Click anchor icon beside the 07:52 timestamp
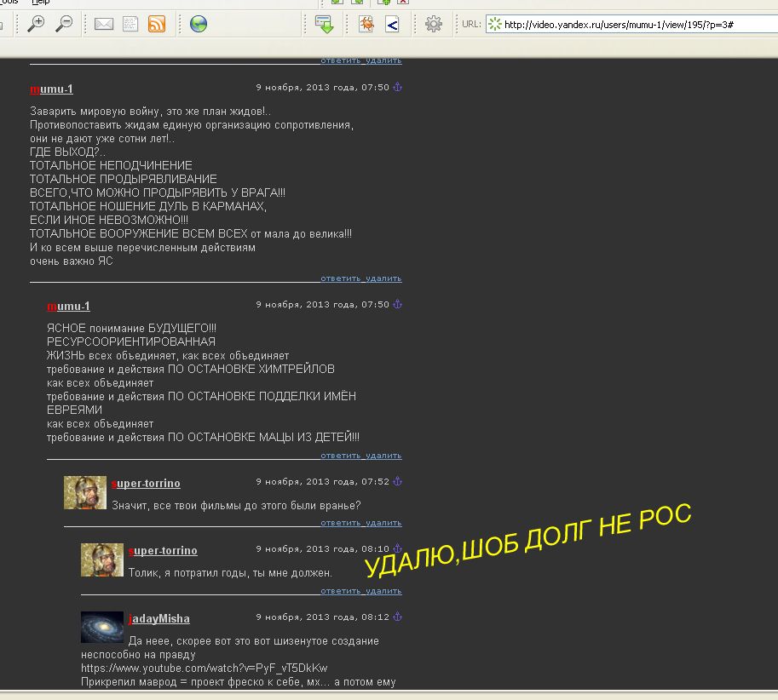778x700 pixels. point(397,481)
